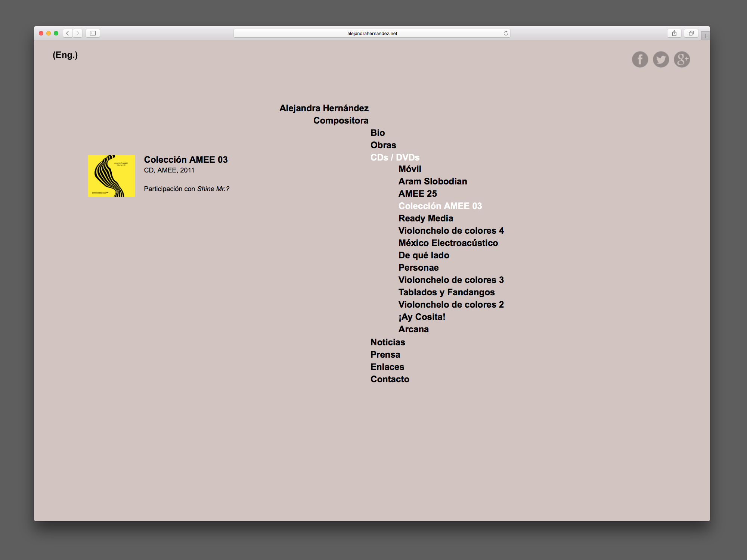Open Violonchelo de colores 2
The width and height of the screenshot is (747, 560).
pos(451,305)
